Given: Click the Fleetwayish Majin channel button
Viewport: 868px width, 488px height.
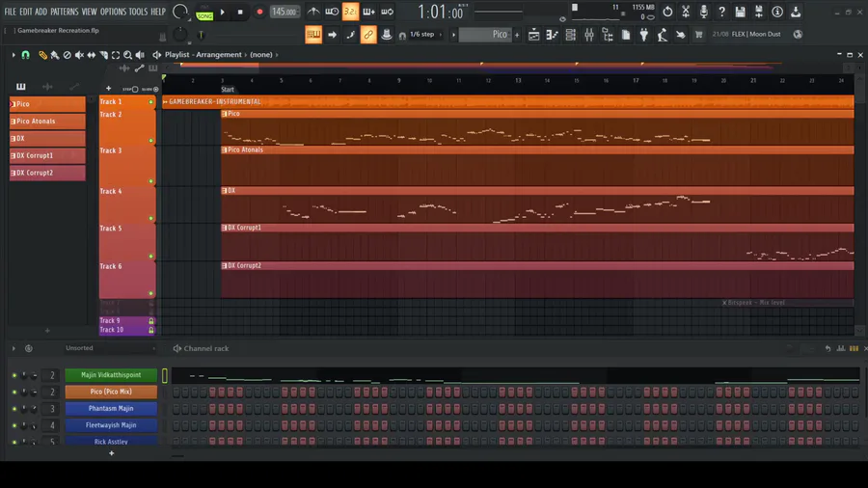Looking at the screenshot, I should [111, 425].
